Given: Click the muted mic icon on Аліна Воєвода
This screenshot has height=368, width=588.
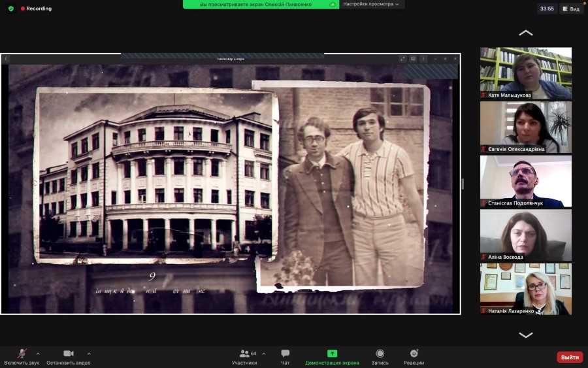Looking at the screenshot, I should [483, 258].
